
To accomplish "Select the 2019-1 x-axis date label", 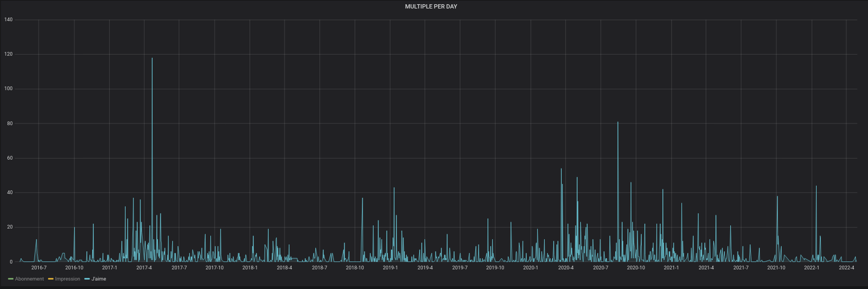I will click(390, 268).
